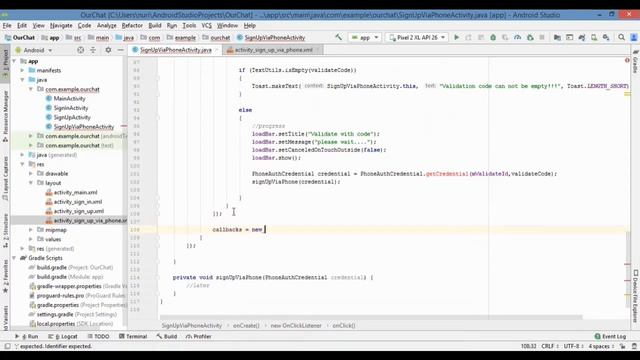This screenshot has height=360, width=640.
Task: Collapse the res folder
Action: pyautogui.click(x=22, y=164)
